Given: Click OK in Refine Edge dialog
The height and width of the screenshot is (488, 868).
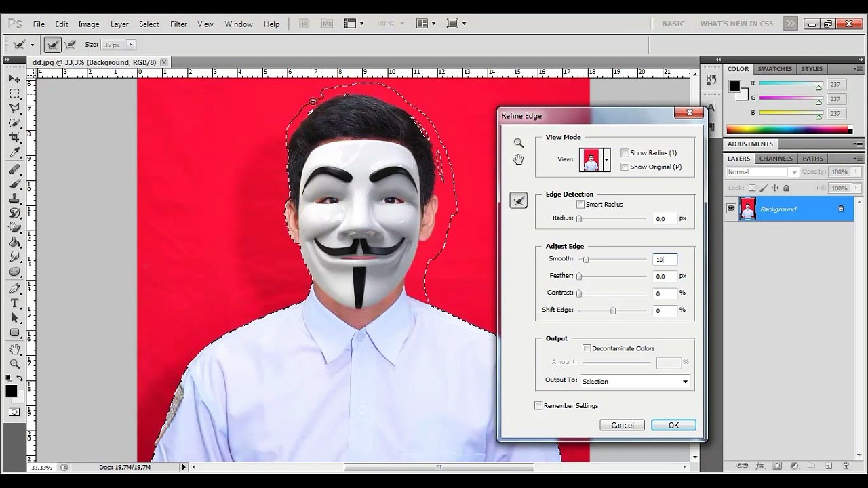Looking at the screenshot, I should tap(673, 425).
